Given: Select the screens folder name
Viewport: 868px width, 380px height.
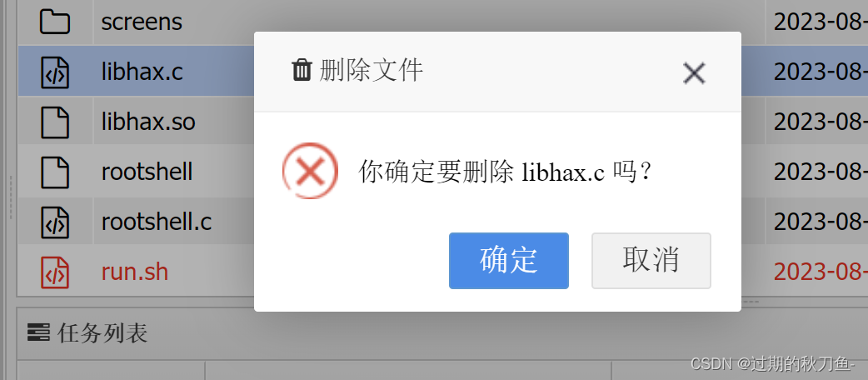Looking at the screenshot, I should tap(142, 22).
